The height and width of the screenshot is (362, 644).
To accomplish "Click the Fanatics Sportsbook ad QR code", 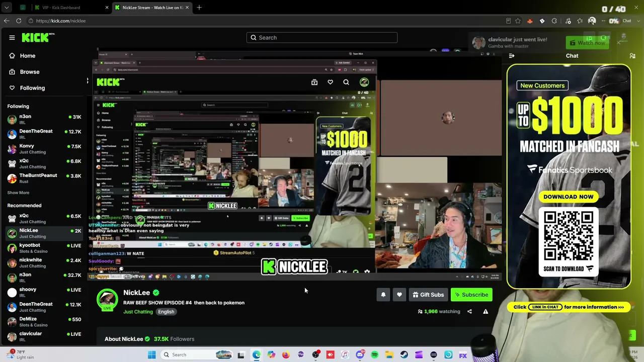I will [x=569, y=235].
